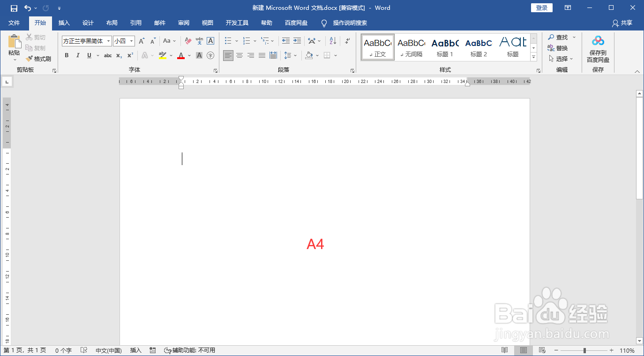Open the font size dropdown (小四)
The height and width of the screenshot is (356, 644).
(132, 41)
